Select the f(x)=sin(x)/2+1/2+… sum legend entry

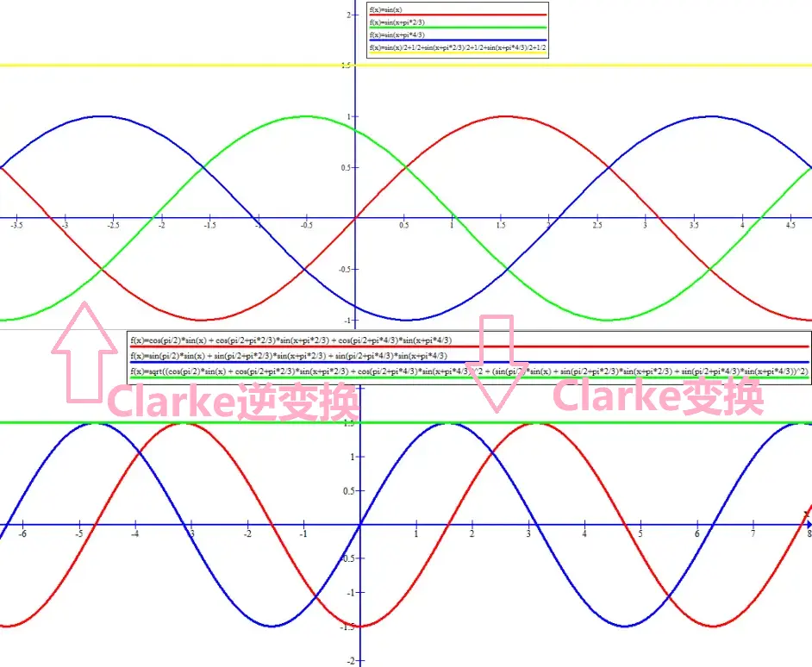tap(457, 47)
